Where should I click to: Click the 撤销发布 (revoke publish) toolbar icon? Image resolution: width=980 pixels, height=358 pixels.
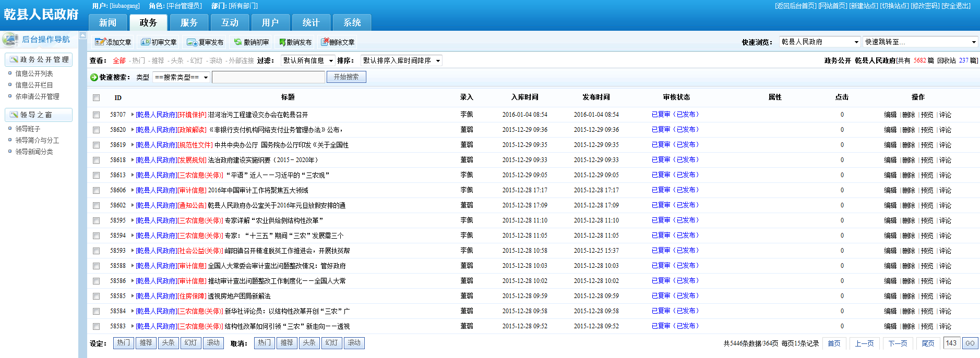tap(282, 42)
